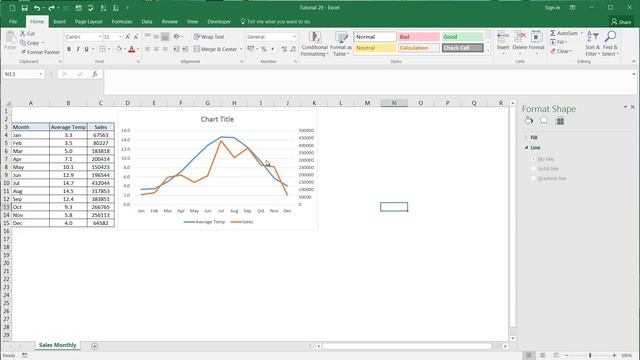Select the Sales Monthly sheet tab

[58, 345]
